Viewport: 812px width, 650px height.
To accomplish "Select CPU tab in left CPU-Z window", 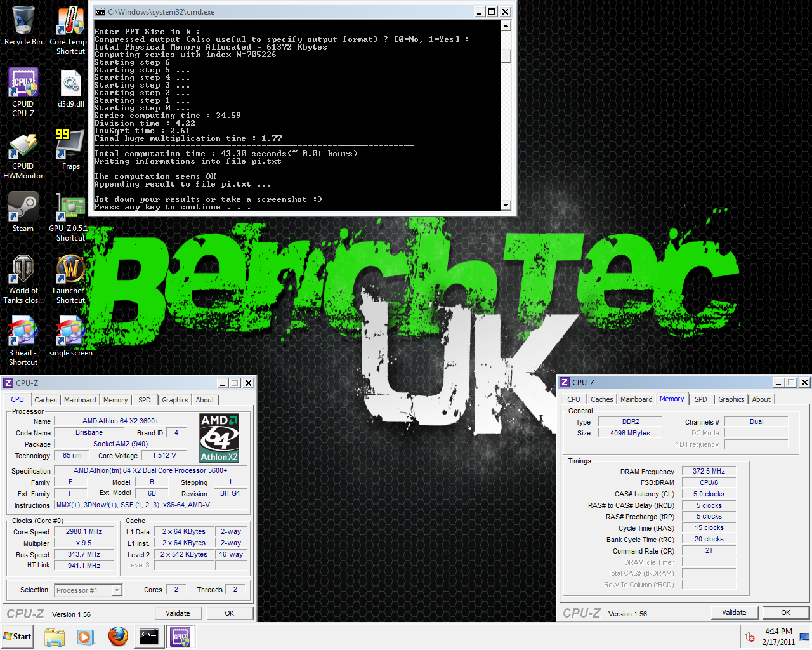I will [x=18, y=399].
